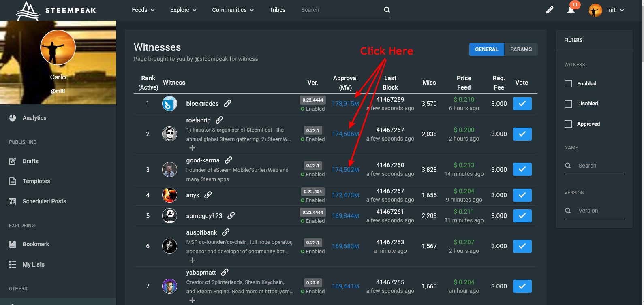The width and height of the screenshot is (644, 305).
Task: Open Analytics from the sidebar
Action: (x=34, y=118)
